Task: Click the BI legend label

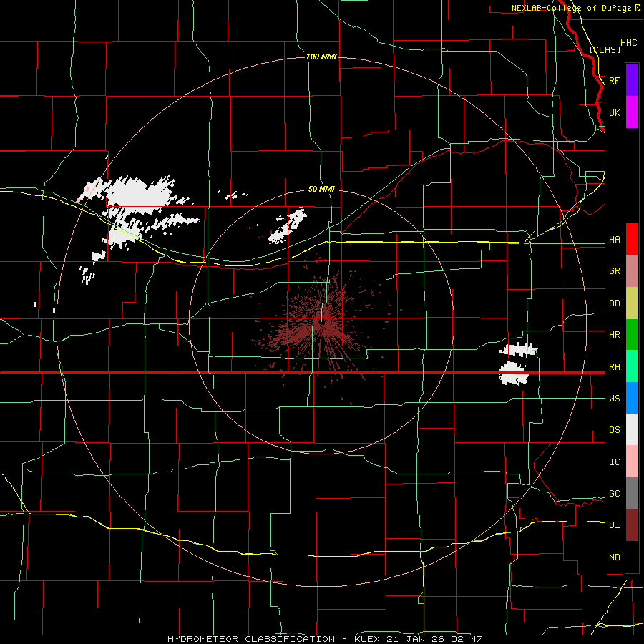Action: pyautogui.click(x=614, y=525)
